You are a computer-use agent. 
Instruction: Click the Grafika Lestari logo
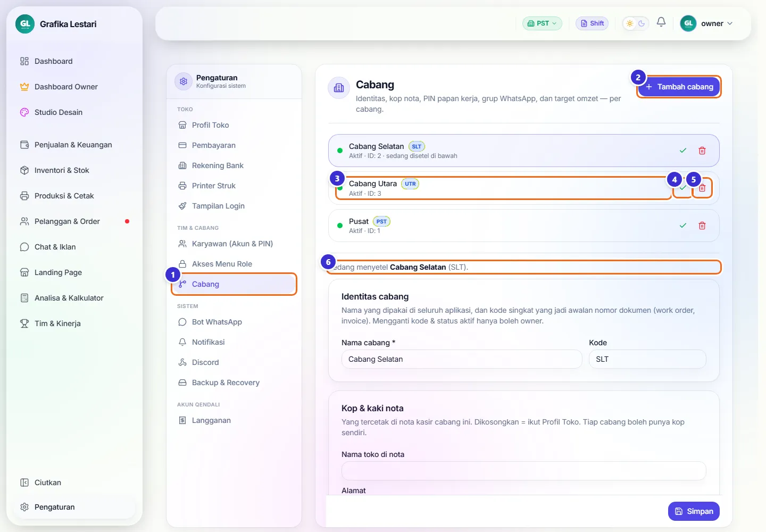coord(25,24)
